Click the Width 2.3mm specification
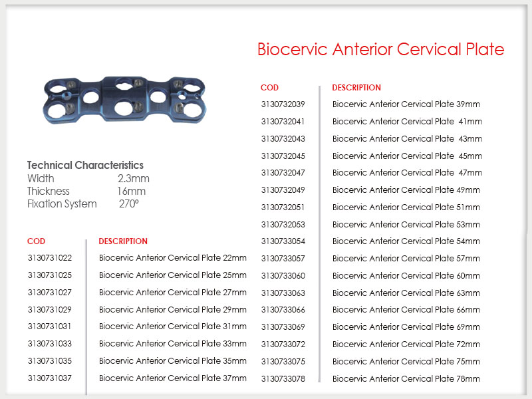The height and width of the screenshot is (399, 532). [x=88, y=178]
